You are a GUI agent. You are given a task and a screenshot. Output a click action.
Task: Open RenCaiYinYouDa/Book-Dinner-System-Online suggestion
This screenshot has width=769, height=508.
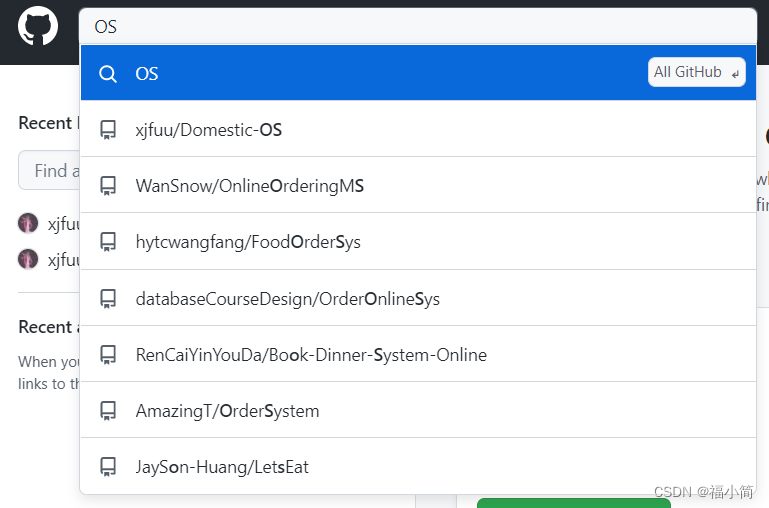tap(418, 354)
